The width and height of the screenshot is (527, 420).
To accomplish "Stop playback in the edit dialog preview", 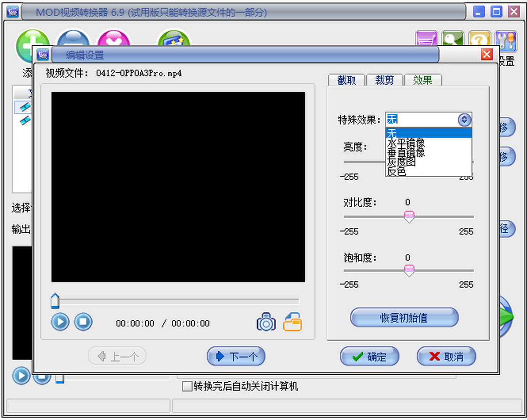I will [x=83, y=322].
